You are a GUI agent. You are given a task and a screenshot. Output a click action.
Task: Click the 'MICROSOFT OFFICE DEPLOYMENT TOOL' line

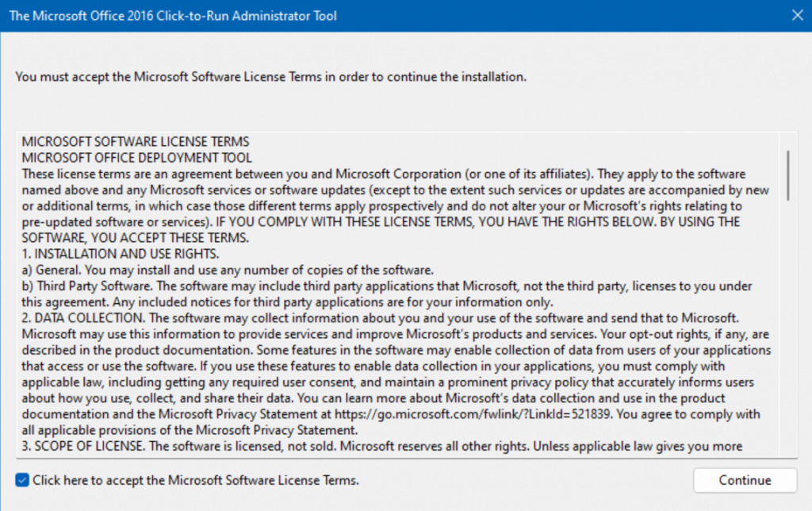point(136,158)
